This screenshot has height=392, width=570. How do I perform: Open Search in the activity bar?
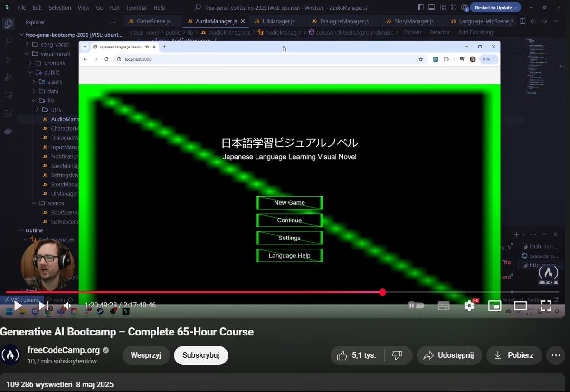8,41
